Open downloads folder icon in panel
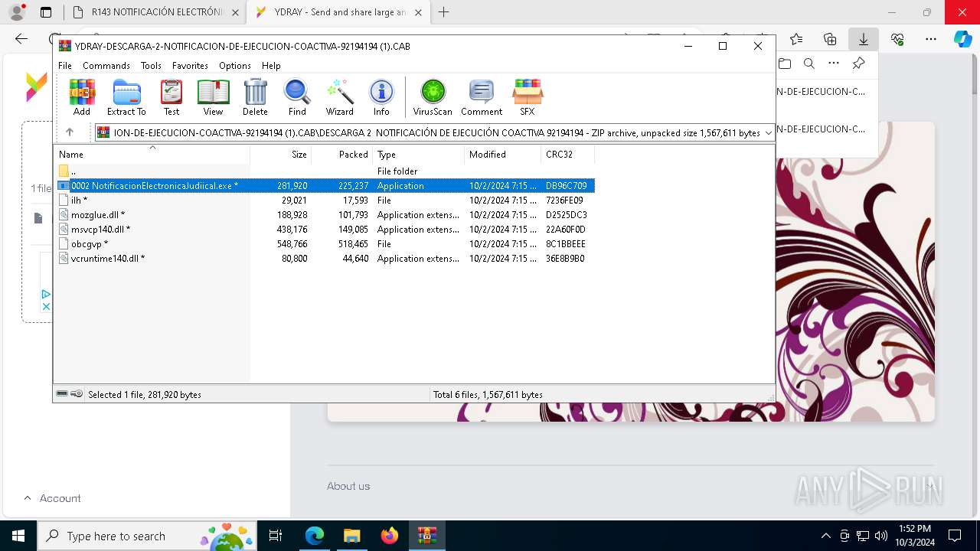The height and width of the screenshot is (551, 980). tap(785, 64)
